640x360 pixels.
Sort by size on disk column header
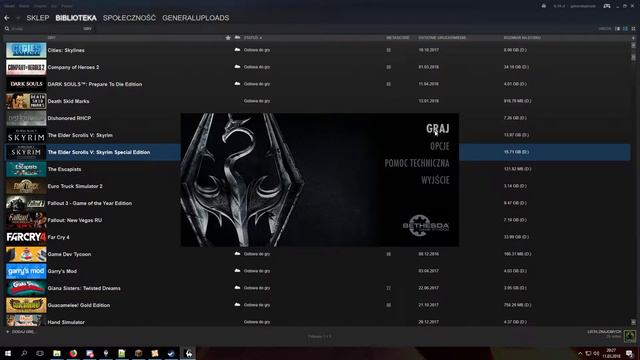coord(522,38)
